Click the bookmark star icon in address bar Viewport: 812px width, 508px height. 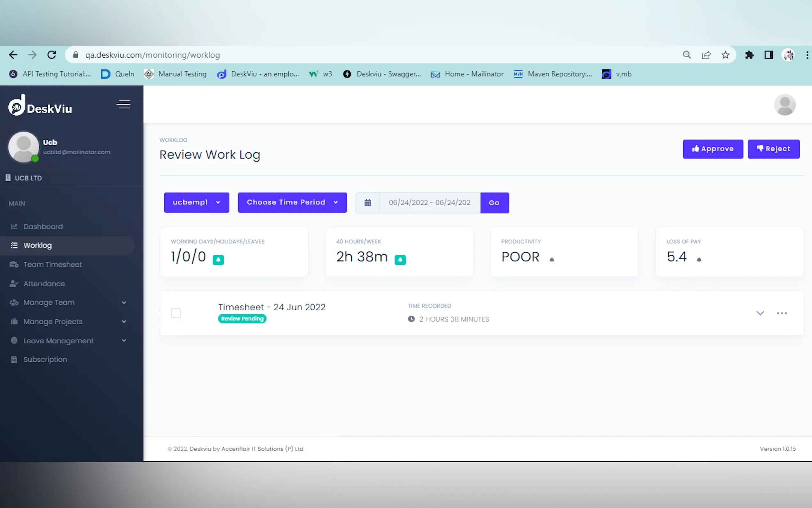[725, 55]
